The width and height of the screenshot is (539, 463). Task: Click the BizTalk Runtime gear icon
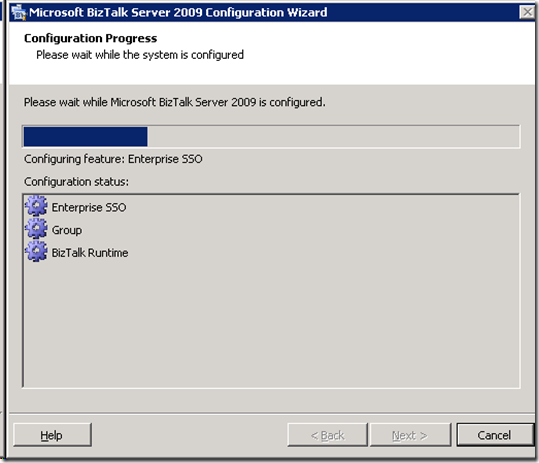[x=36, y=251]
